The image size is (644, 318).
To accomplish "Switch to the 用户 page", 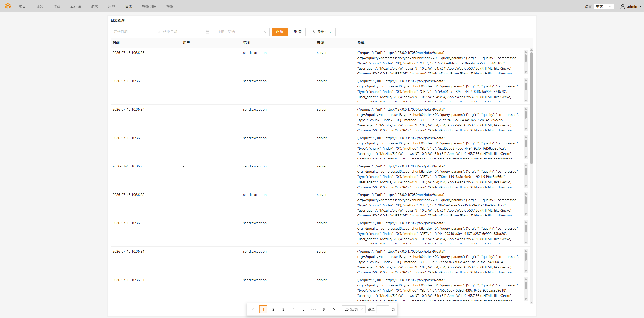I will pos(111,6).
